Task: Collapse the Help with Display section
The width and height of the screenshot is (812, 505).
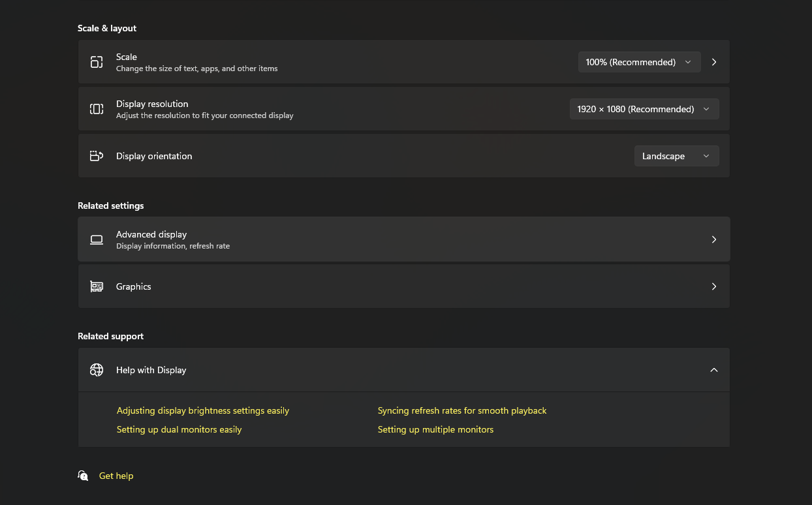Action: pyautogui.click(x=714, y=370)
